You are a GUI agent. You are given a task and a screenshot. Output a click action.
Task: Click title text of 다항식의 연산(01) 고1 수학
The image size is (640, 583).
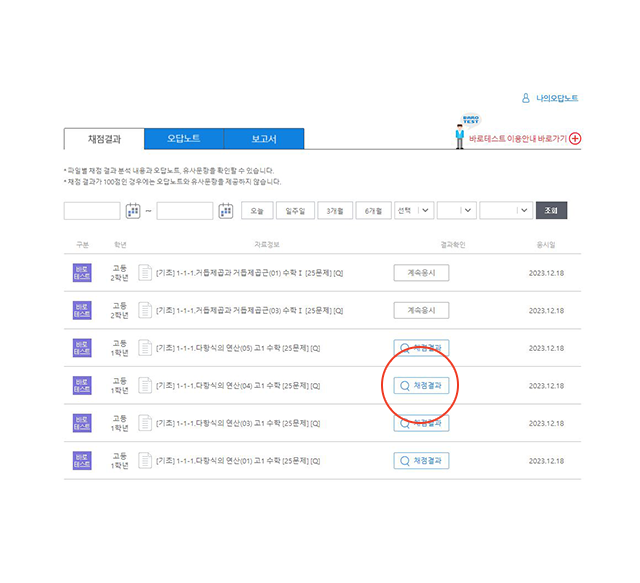[x=238, y=461]
